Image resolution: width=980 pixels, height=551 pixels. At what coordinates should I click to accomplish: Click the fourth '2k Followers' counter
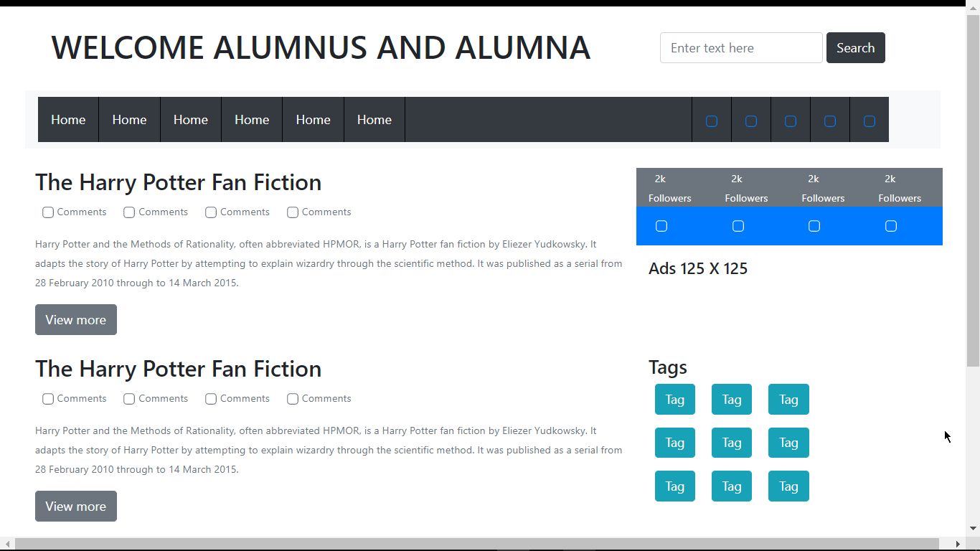point(900,188)
